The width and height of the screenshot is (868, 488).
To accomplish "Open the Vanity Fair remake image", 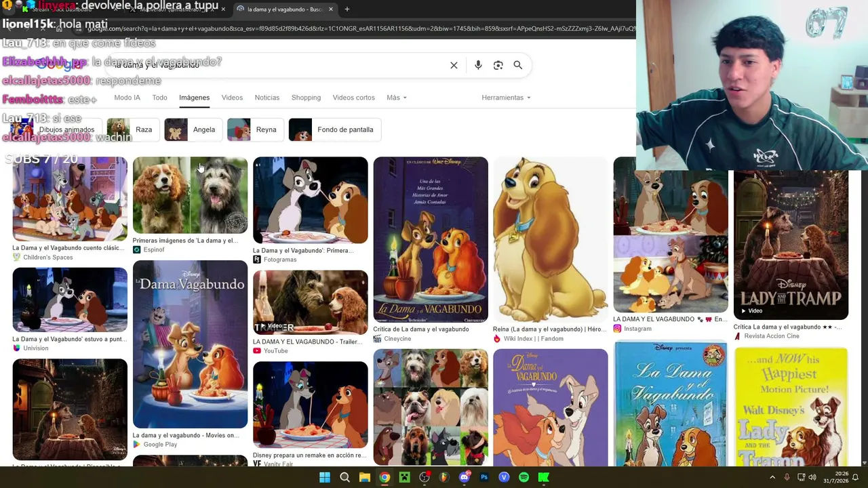I will [311, 405].
